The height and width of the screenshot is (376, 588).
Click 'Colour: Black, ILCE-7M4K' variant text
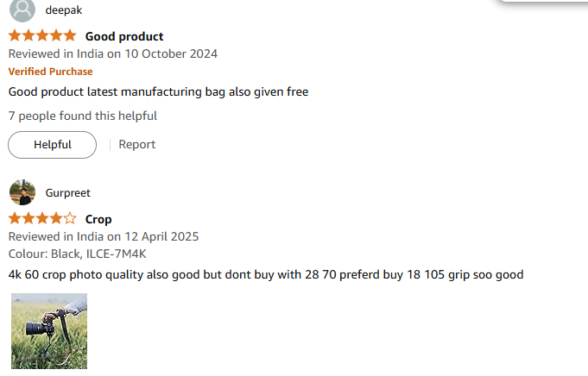pyautogui.click(x=77, y=254)
